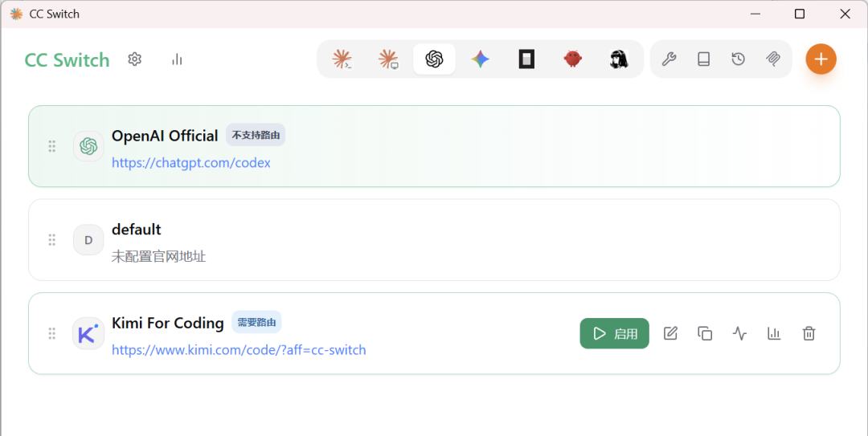Grab the OpenAI Official drag handle
The image size is (868, 436).
click(52, 146)
